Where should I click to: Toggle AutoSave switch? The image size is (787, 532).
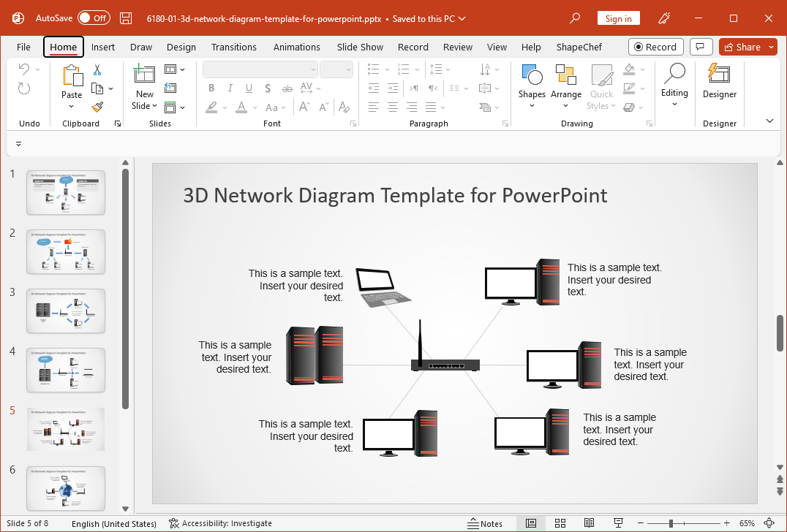[94, 18]
